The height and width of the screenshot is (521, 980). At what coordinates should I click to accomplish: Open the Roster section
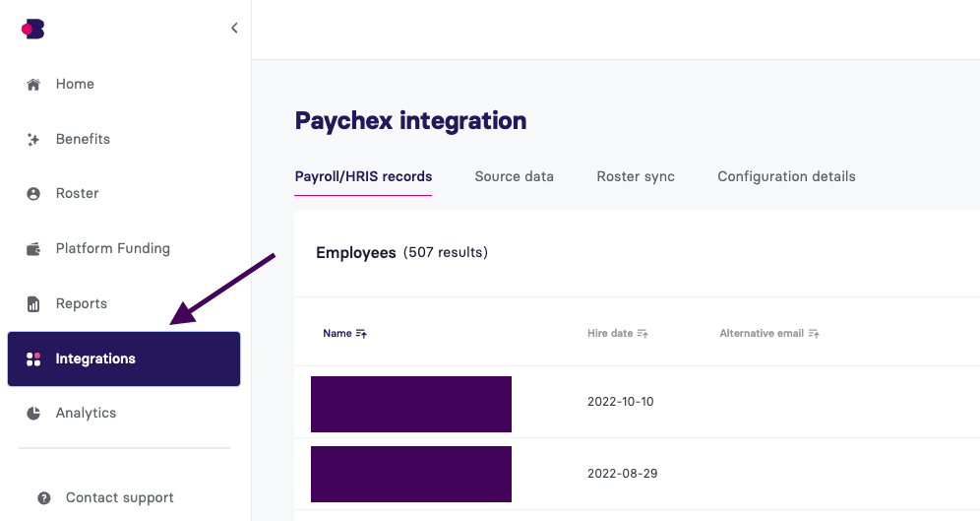[77, 193]
